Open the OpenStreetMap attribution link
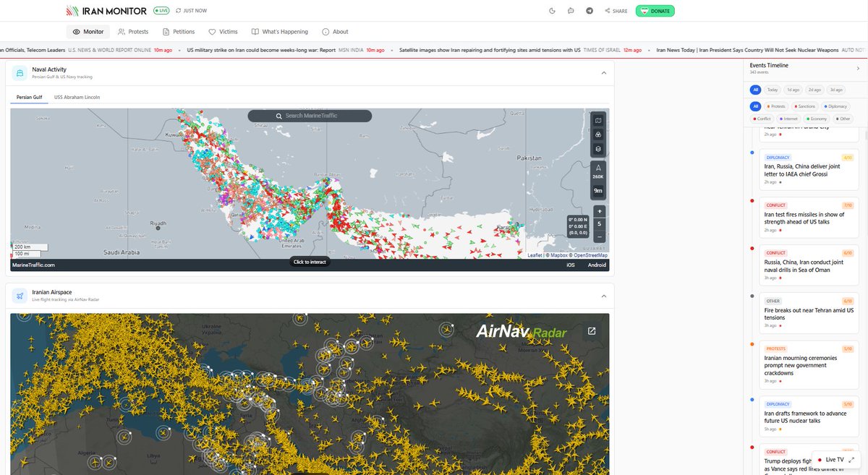Viewport: 868px width, 475px height. [589, 255]
